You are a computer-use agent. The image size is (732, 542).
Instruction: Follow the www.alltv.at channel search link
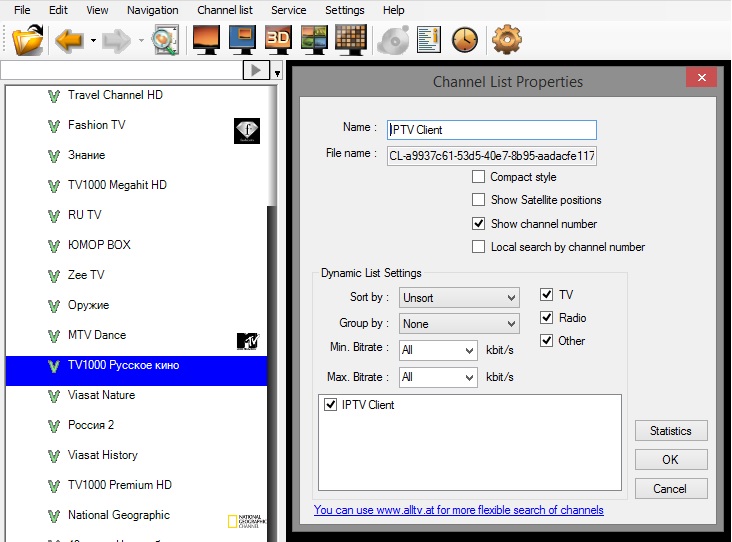[458, 510]
